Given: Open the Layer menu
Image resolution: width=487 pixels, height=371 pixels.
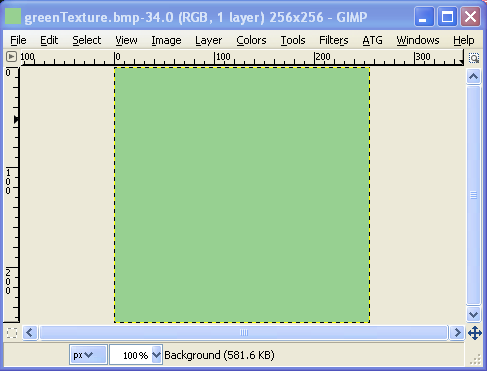Looking at the screenshot, I should point(209,40).
